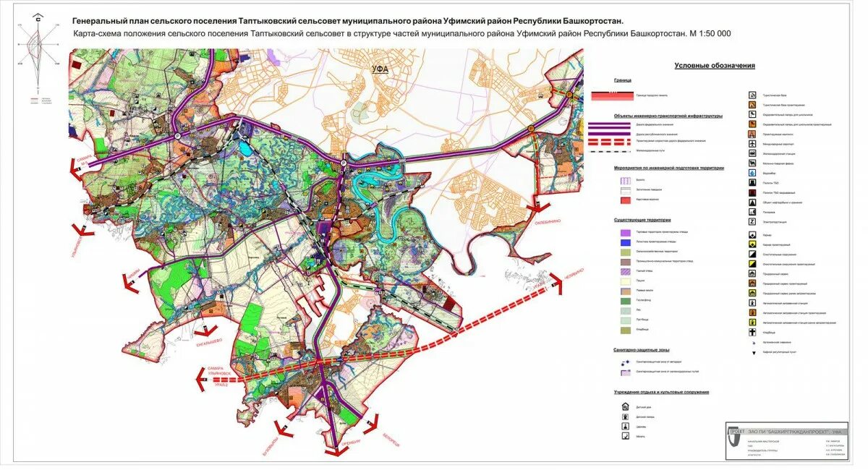Screen dimensions: 868x470
Task: Click the airplane airport legend icon
Action: pyautogui.click(x=752, y=144)
